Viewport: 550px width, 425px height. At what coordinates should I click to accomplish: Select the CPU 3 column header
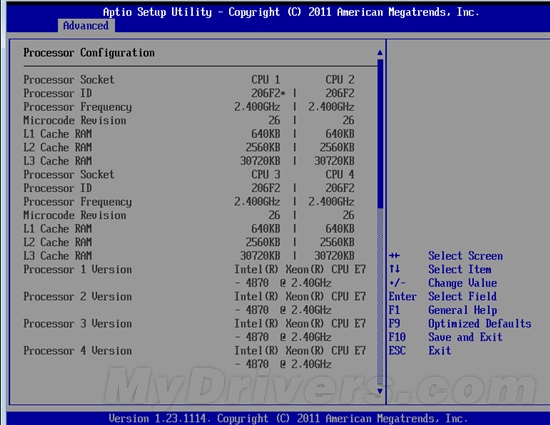[266, 174]
